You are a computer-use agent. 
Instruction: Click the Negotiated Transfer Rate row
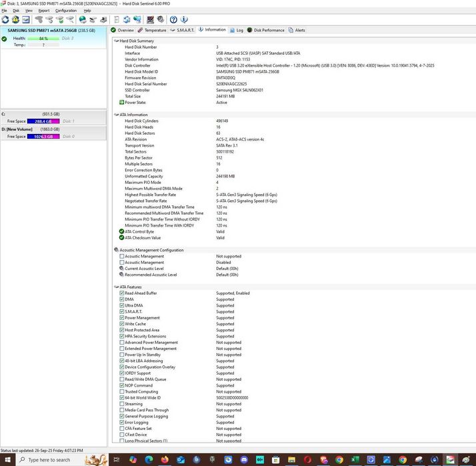click(x=293, y=201)
